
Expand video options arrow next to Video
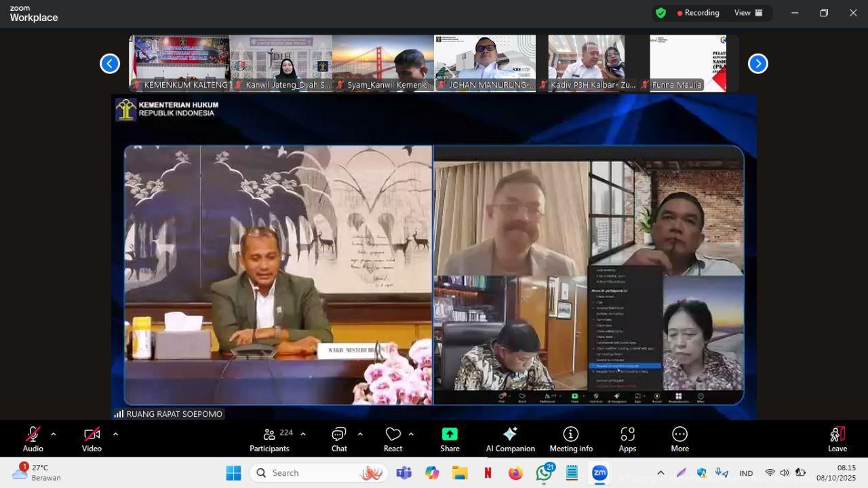point(115,434)
